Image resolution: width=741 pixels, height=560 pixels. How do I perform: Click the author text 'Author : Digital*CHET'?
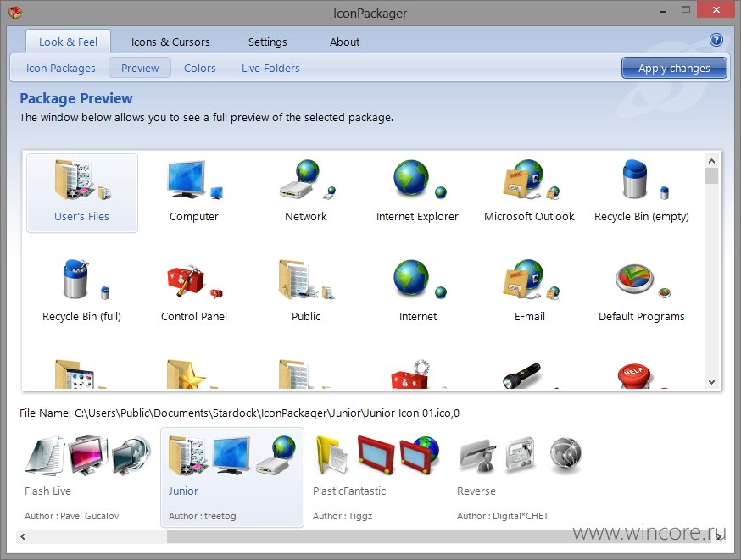pyautogui.click(x=503, y=516)
